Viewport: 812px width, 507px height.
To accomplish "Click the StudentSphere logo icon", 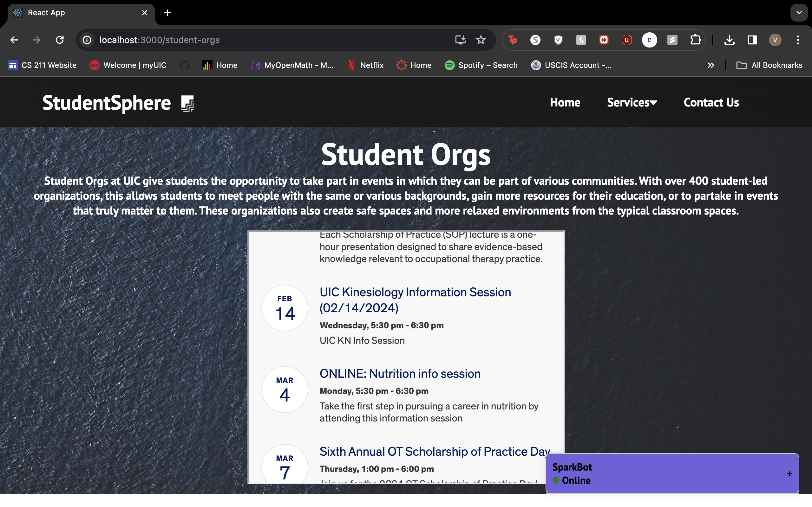I will click(x=187, y=103).
